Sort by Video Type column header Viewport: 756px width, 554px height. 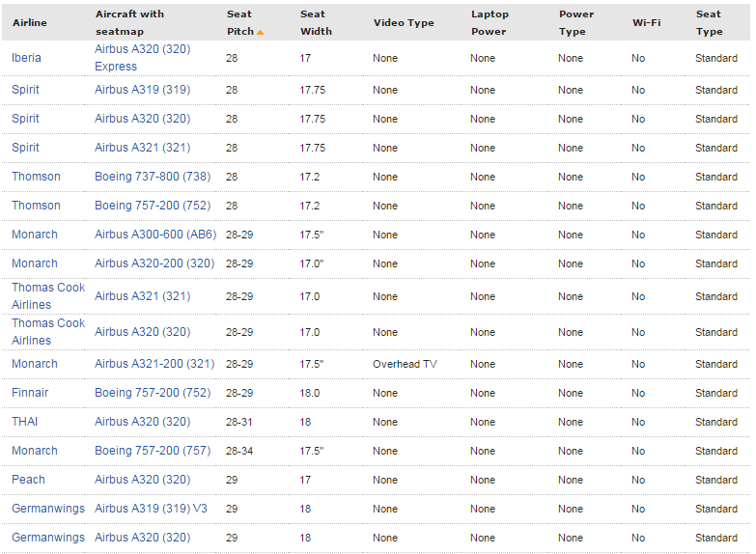point(404,22)
